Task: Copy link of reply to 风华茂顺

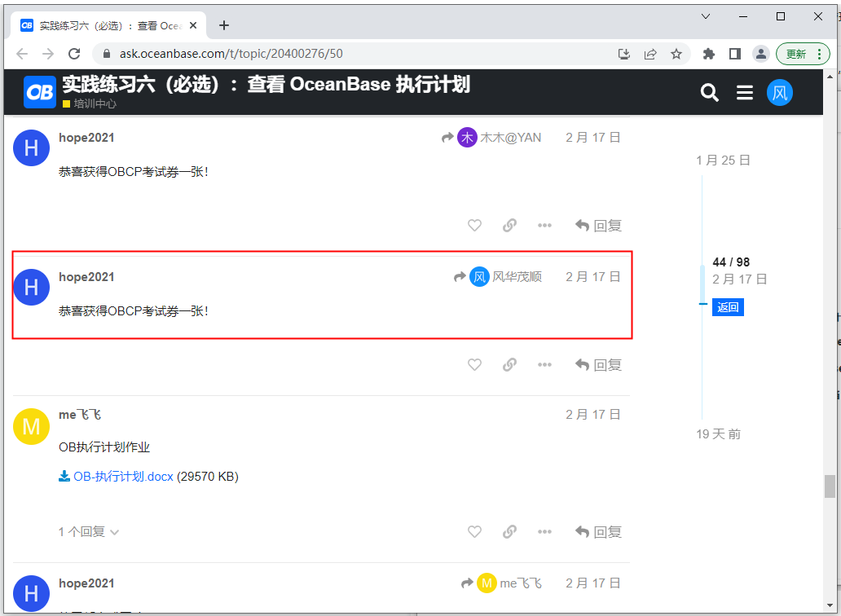Action: (509, 364)
